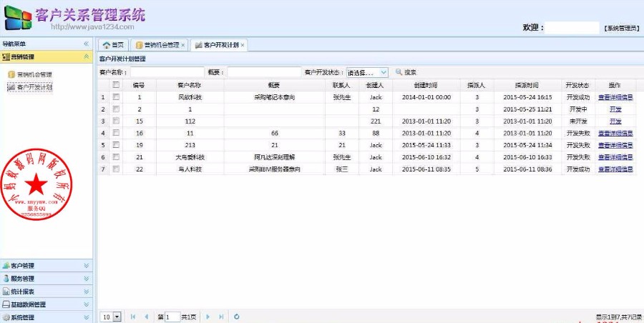Check the row with 编号 16
The height and width of the screenshot is (323, 644).
(x=116, y=133)
